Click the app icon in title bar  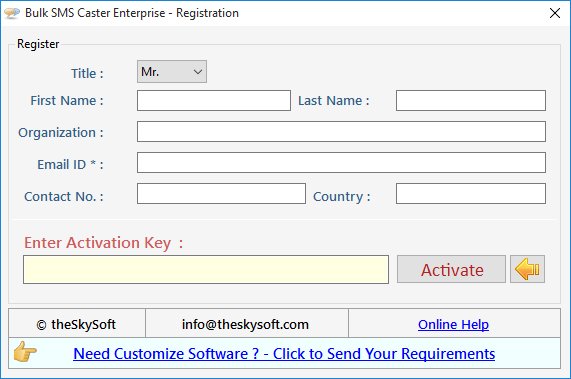pos(12,13)
